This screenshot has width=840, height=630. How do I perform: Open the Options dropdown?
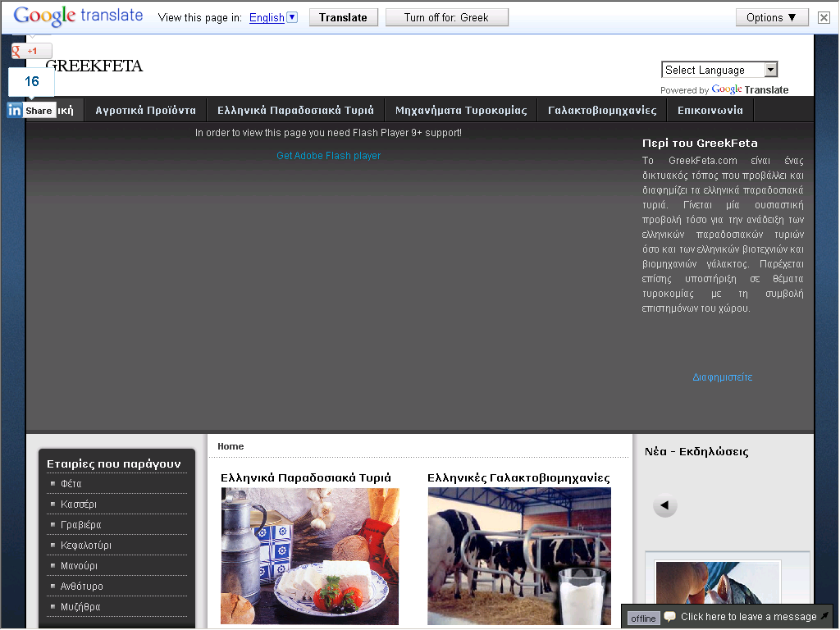771,18
